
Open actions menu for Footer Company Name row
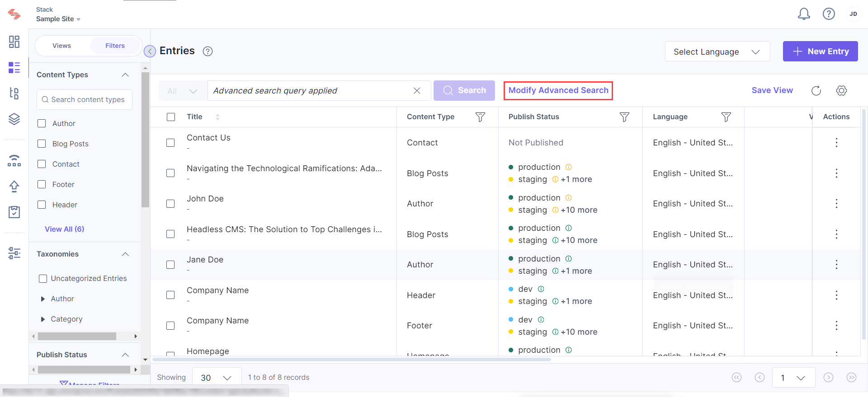pos(836,326)
